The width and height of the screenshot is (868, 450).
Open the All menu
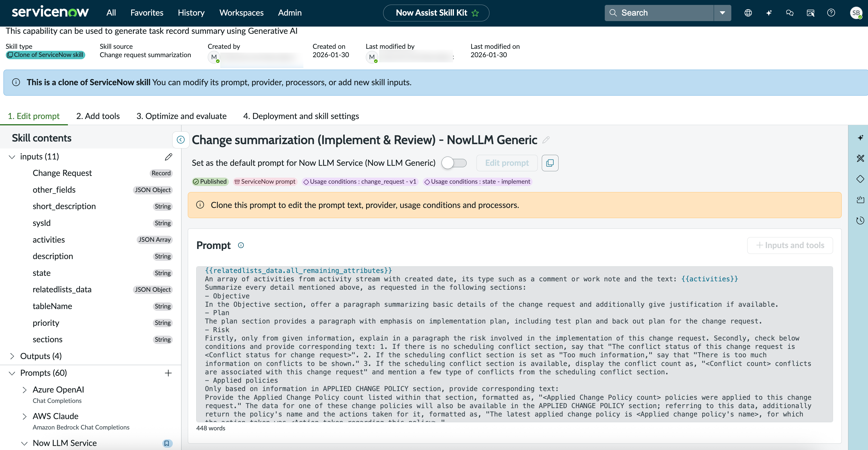pos(111,13)
